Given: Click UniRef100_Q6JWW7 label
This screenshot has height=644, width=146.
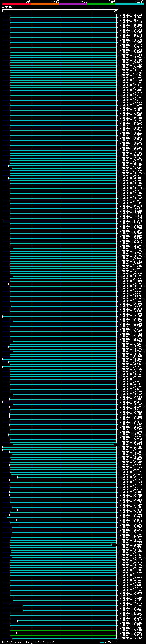Looking at the screenshot, I should coord(131,585).
